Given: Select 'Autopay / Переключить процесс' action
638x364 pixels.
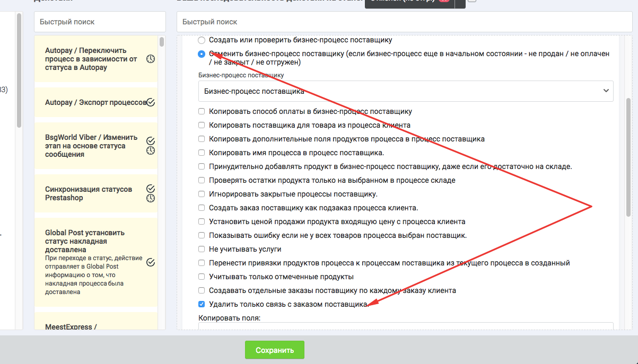Looking at the screenshot, I should point(96,59).
